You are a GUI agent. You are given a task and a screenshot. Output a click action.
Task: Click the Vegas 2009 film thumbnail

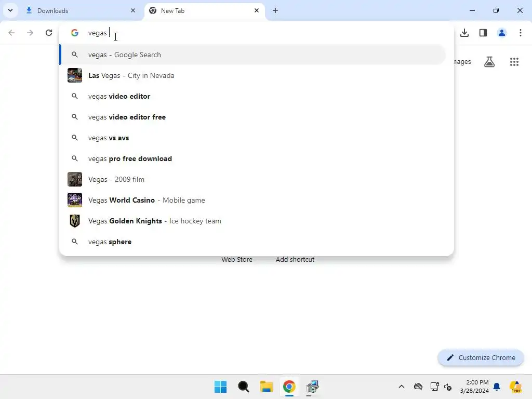75,179
